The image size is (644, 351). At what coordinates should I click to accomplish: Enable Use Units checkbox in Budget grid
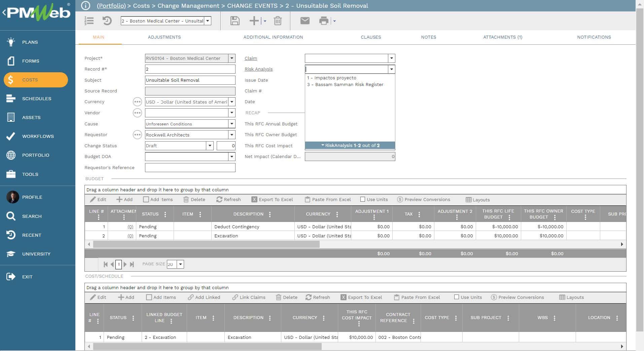coord(363,199)
